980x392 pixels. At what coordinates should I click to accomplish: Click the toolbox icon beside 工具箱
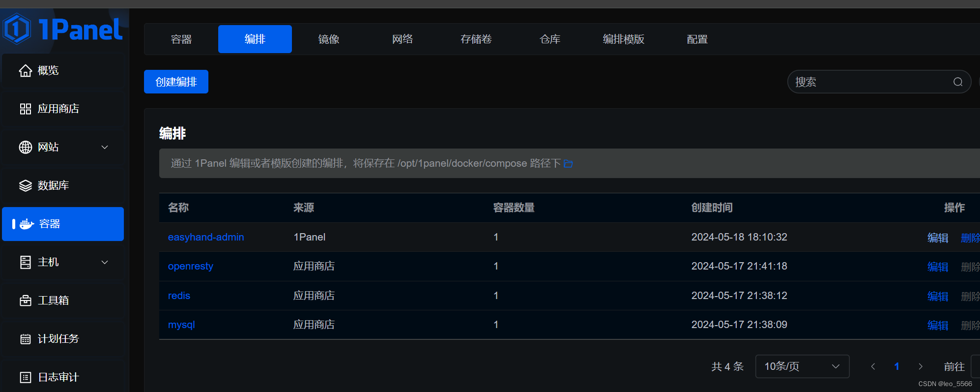click(x=26, y=301)
